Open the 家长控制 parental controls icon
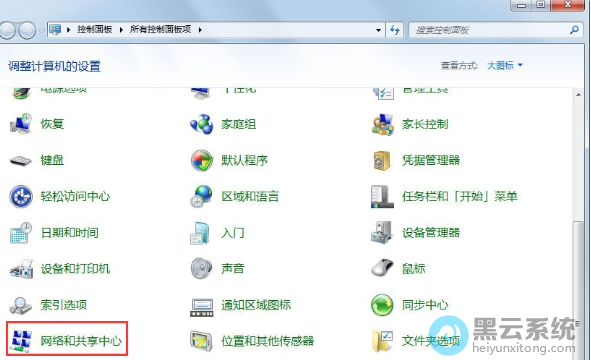 [x=383, y=124]
